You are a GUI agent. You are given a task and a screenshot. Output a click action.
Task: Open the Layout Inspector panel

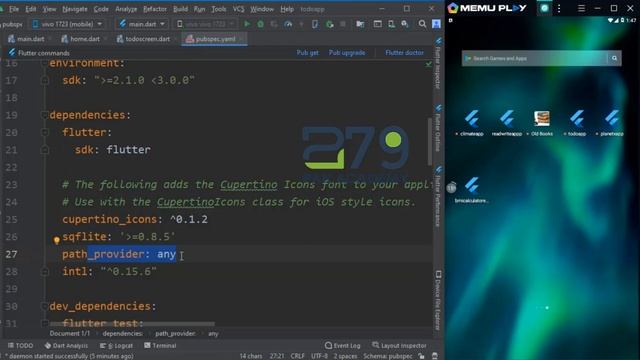point(400,346)
